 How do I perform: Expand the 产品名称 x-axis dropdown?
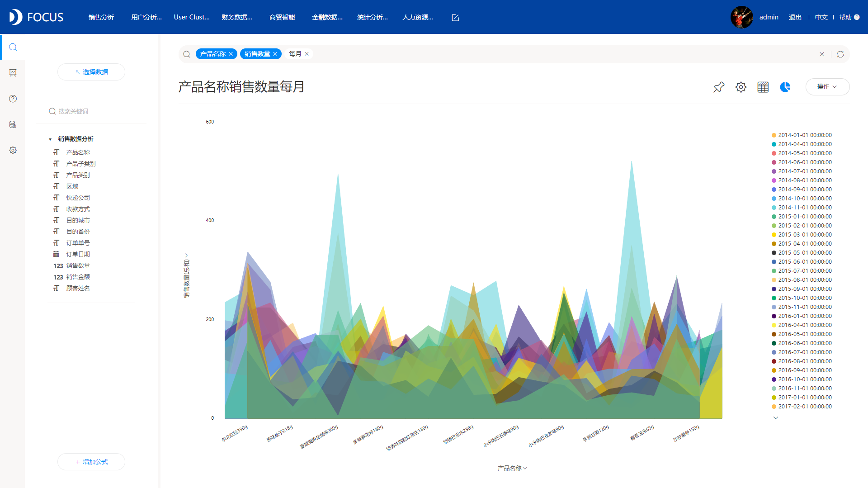(512, 468)
